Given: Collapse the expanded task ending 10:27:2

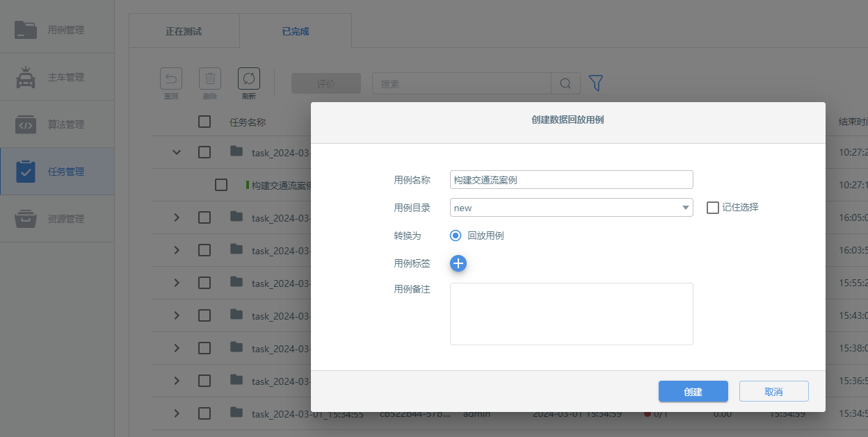Looking at the screenshot, I should [x=177, y=151].
